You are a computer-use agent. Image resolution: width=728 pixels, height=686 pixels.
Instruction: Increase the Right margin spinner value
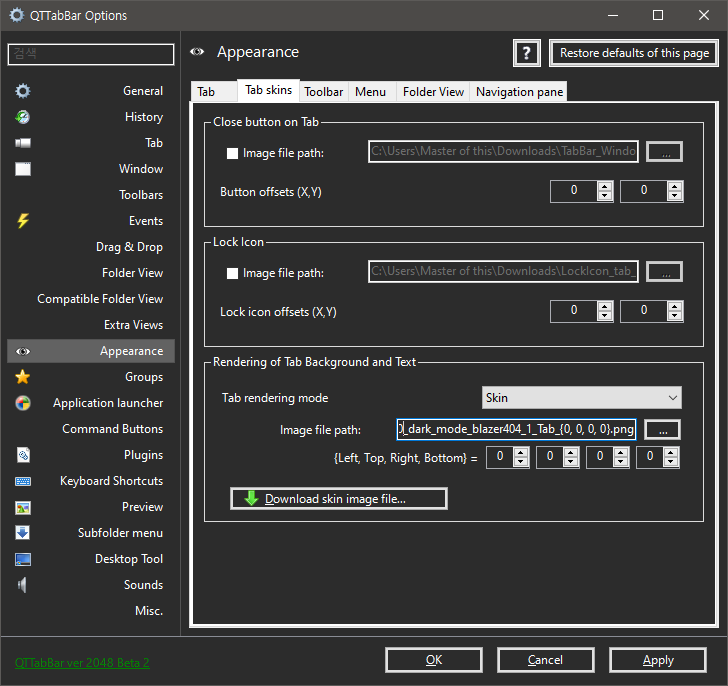point(621,453)
